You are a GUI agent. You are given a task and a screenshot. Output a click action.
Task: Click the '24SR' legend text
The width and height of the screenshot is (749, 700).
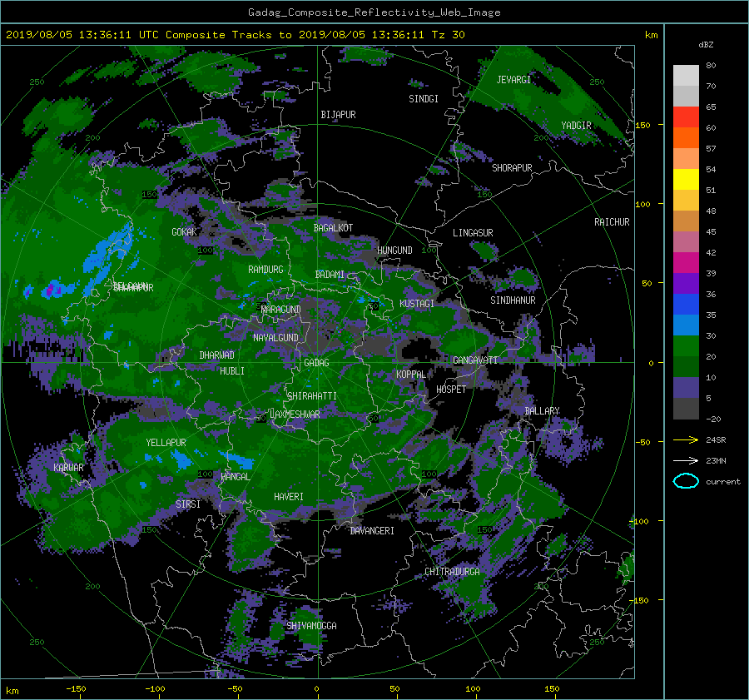point(716,439)
